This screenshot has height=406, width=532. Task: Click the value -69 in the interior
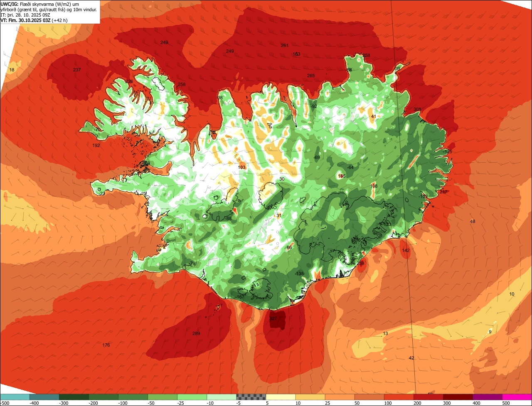tap(317, 157)
